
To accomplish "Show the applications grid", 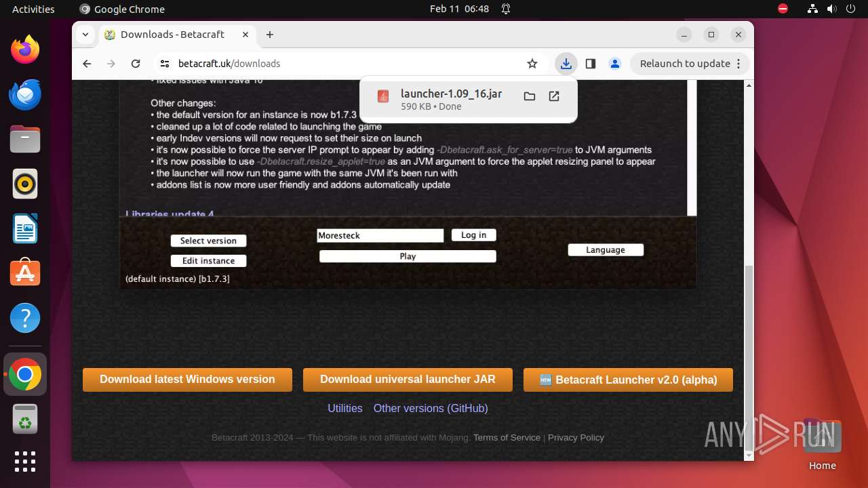I will pyautogui.click(x=25, y=462).
